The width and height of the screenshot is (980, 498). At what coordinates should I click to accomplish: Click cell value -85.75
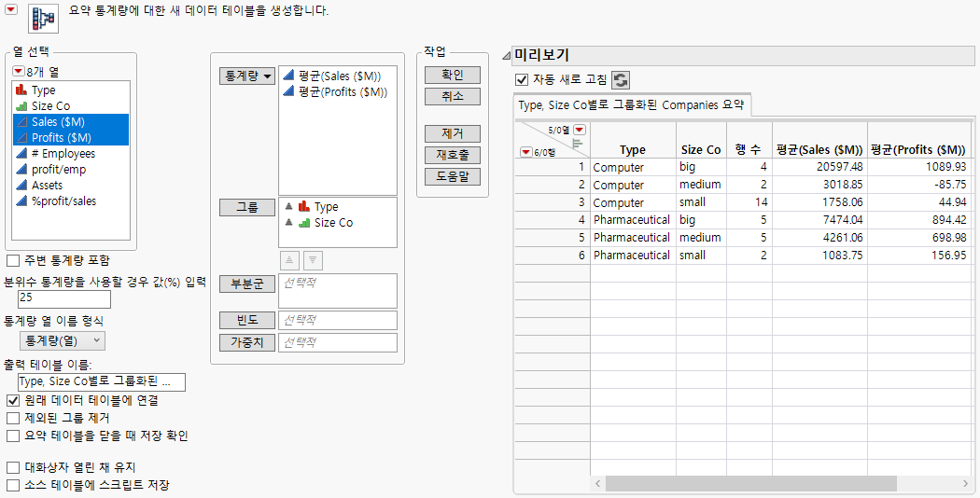[x=918, y=185]
